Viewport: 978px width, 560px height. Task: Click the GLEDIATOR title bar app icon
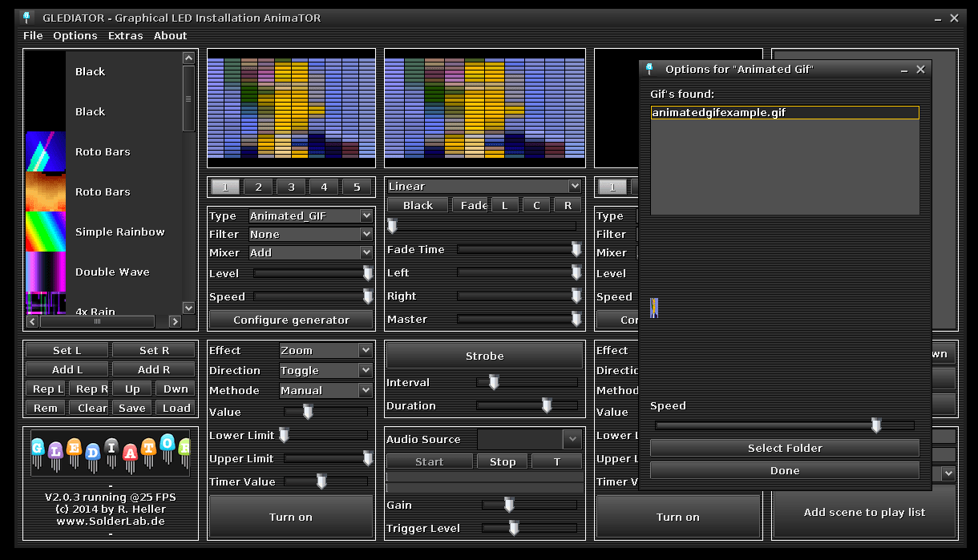(28, 18)
